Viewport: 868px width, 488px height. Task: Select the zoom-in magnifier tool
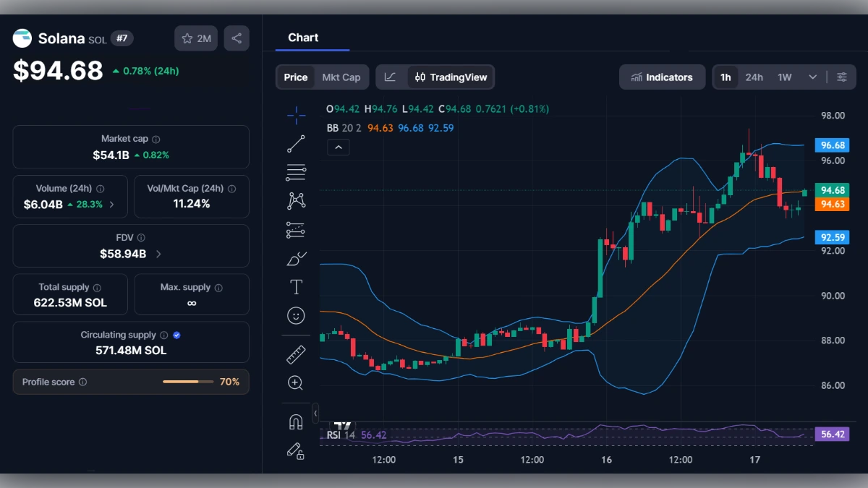click(x=296, y=382)
